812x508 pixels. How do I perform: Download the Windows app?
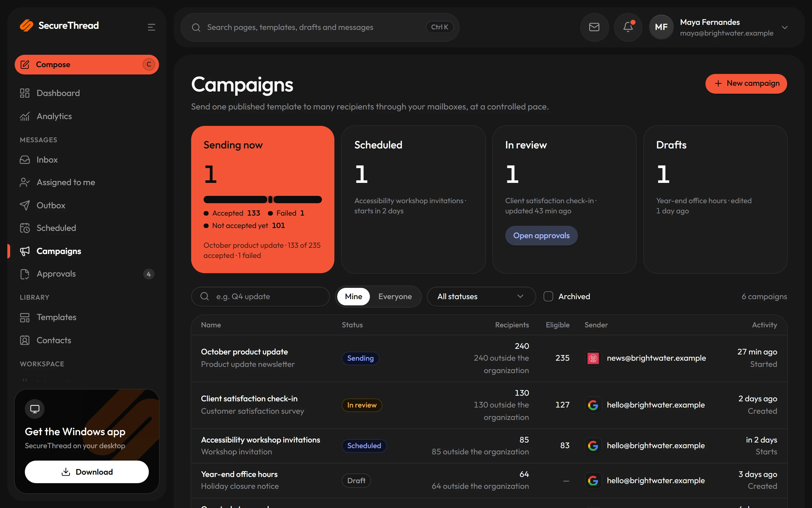pyautogui.click(x=87, y=472)
